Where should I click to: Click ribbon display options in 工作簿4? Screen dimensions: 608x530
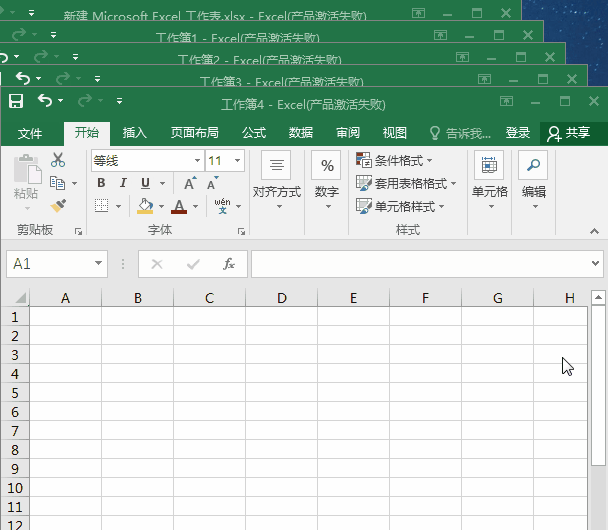tap(506, 101)
